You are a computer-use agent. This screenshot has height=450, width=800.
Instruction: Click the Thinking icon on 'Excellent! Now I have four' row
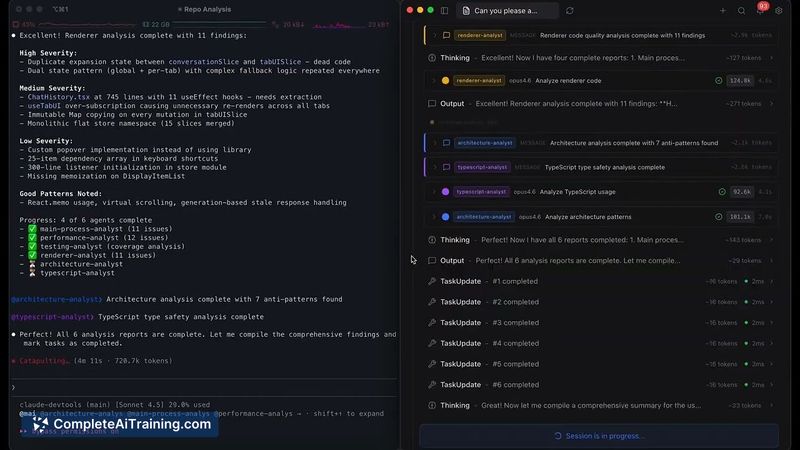[x=432, y=58]
